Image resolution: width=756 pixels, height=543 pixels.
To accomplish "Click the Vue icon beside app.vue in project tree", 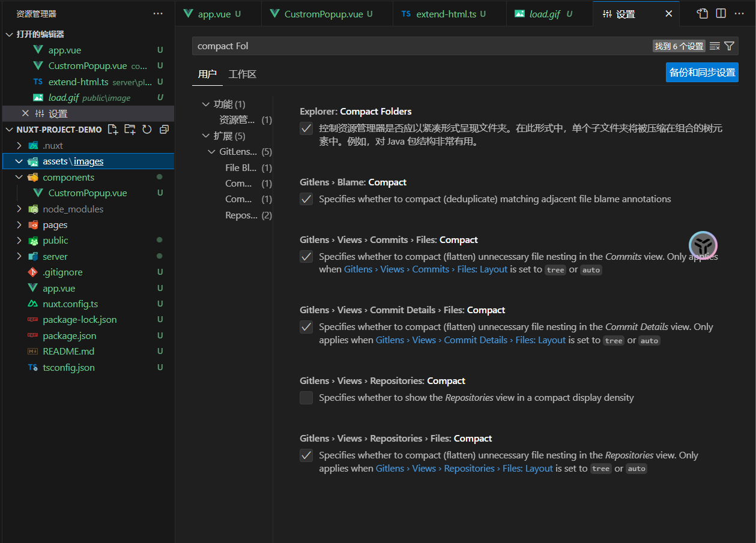I will (x=33, y=288).
